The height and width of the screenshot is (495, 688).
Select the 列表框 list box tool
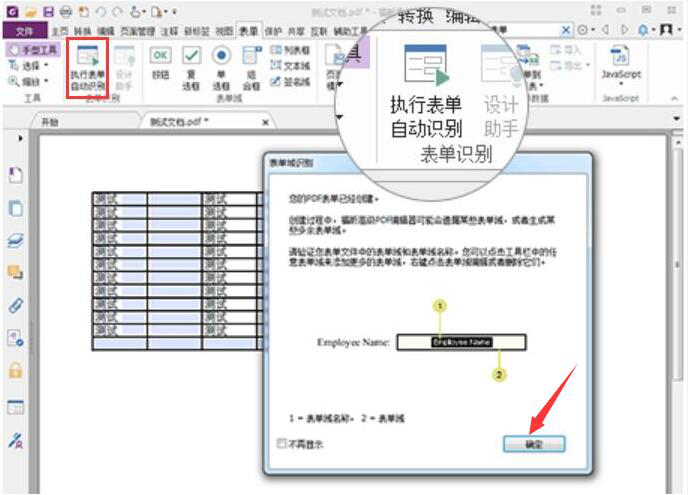coord(290,50)
